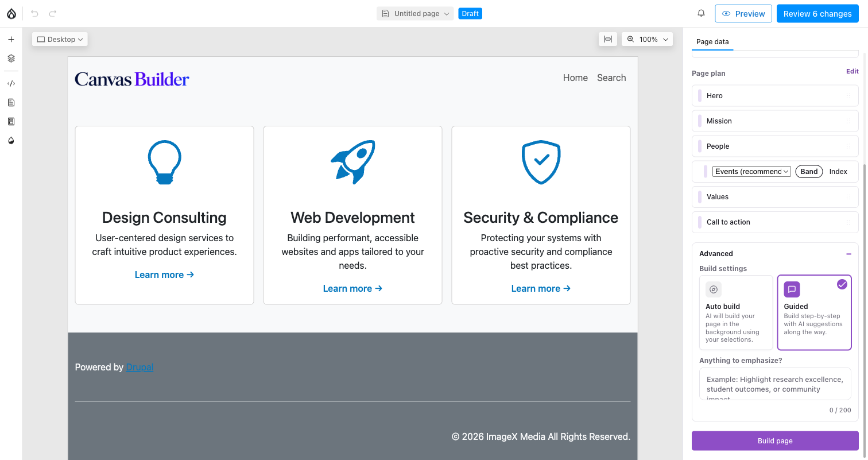The height and width of the screenshot is (460, 868).
Task: Click the drag handle on Mission row
Action: tap(848, 121)
